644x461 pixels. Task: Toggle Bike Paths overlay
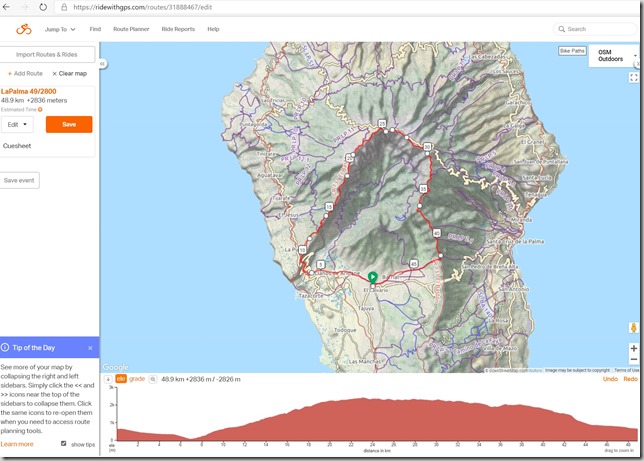point(572,51)
